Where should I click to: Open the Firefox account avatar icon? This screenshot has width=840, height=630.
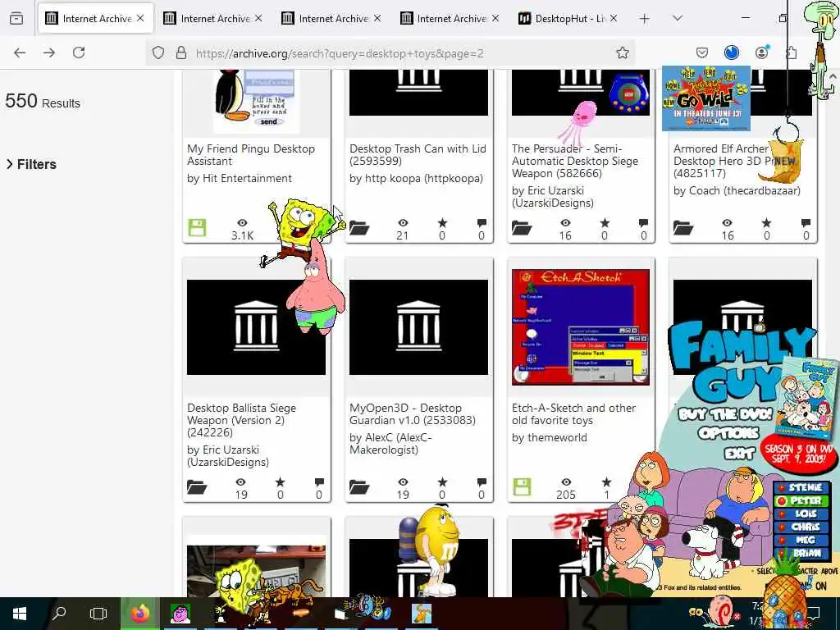click(x=761, y=52)
